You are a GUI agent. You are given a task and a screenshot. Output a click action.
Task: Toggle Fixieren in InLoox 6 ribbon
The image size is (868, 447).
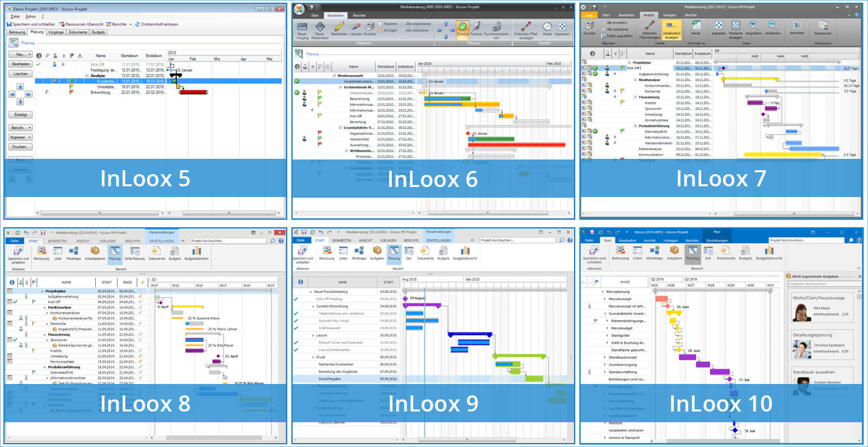pos(476,29)
